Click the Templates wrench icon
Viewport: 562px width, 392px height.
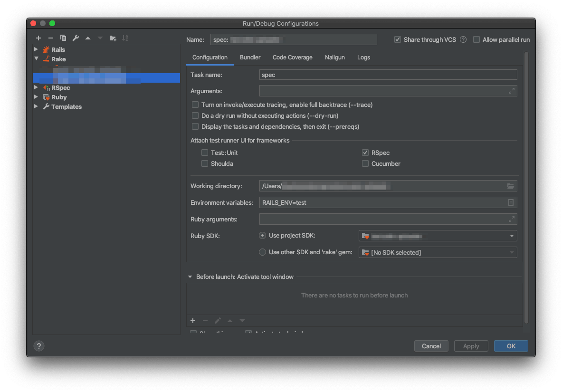pyautogui.click(x=46, y=106)
